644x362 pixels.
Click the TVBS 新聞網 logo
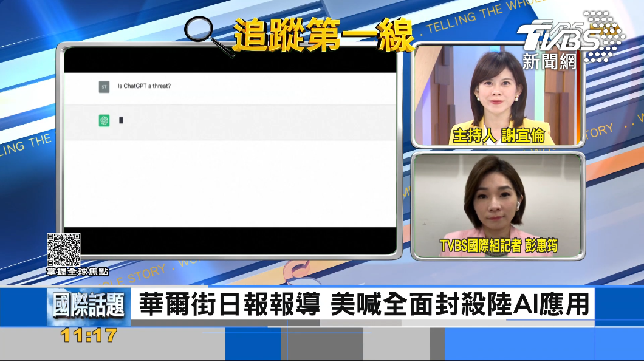[571, 40]
